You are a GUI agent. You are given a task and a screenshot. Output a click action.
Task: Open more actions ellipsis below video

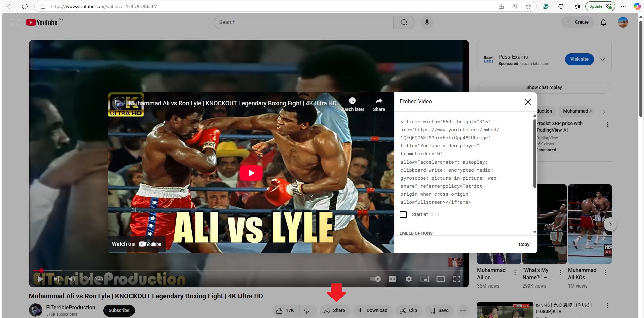coord(463,311)
